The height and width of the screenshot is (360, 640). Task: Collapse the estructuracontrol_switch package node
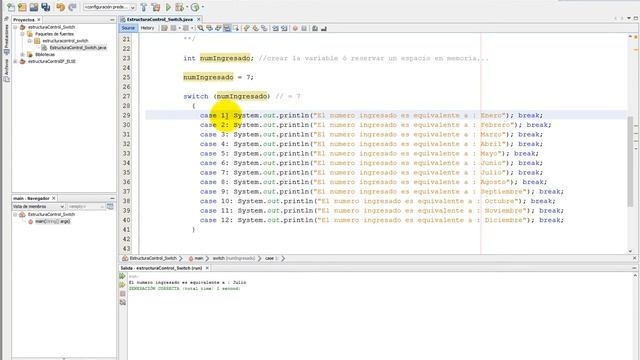point(30,41)
